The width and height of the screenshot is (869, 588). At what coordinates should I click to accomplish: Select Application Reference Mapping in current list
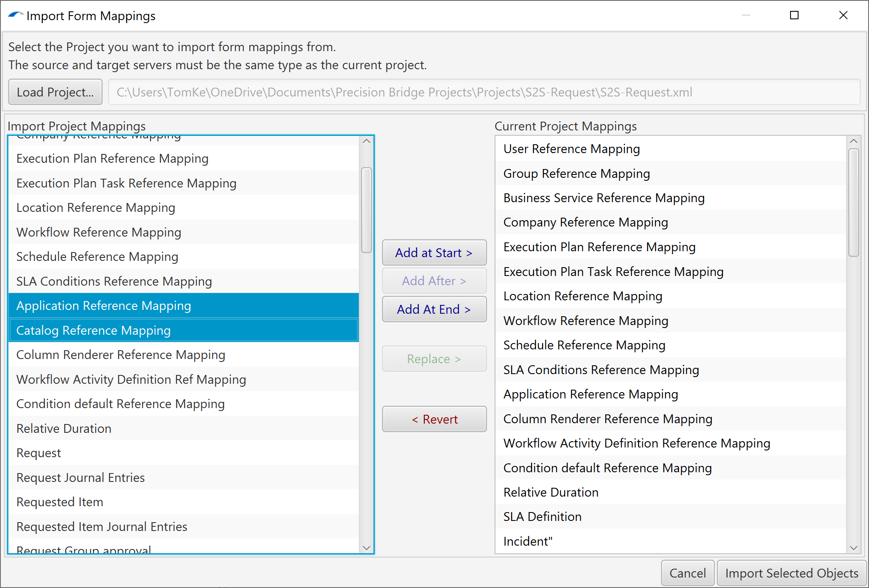[x=671, y=394]
